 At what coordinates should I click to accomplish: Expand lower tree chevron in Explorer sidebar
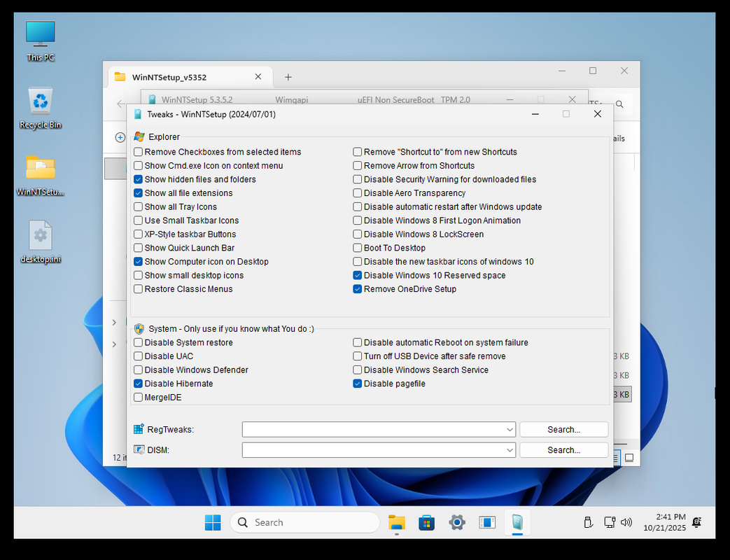coord(114,344)
